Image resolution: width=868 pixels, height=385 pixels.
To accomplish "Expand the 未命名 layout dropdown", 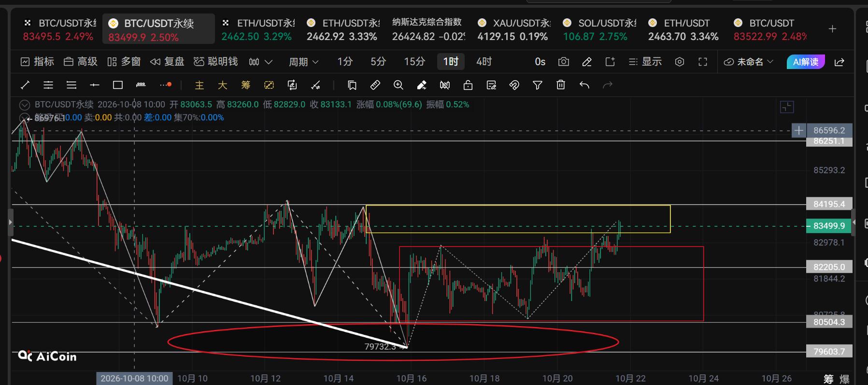I will click(x=749, y=62).
